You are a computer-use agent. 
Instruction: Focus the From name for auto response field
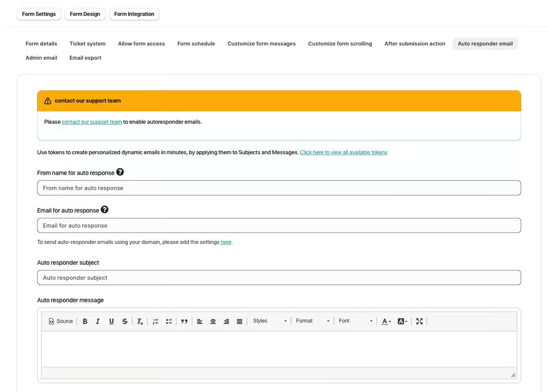(279, 188)
